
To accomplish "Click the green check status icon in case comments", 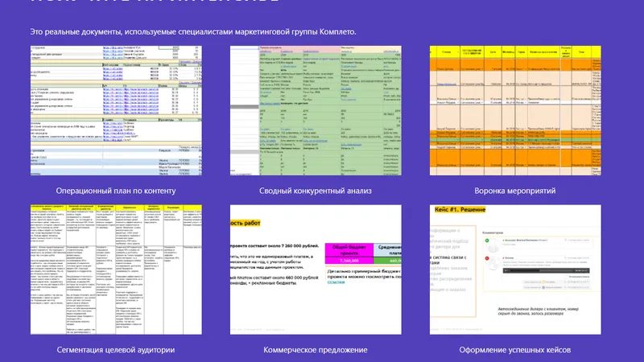I will click(487, 241).
